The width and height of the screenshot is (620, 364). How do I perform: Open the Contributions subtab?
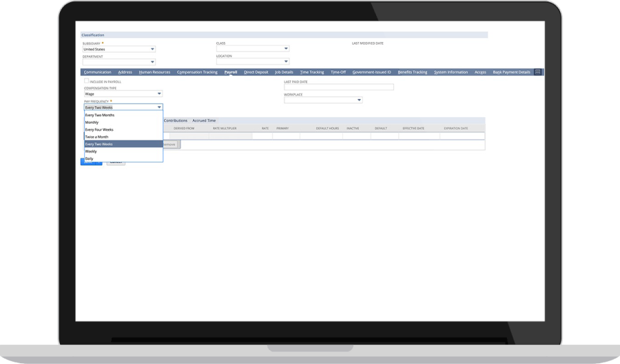(x=176, y=120)
